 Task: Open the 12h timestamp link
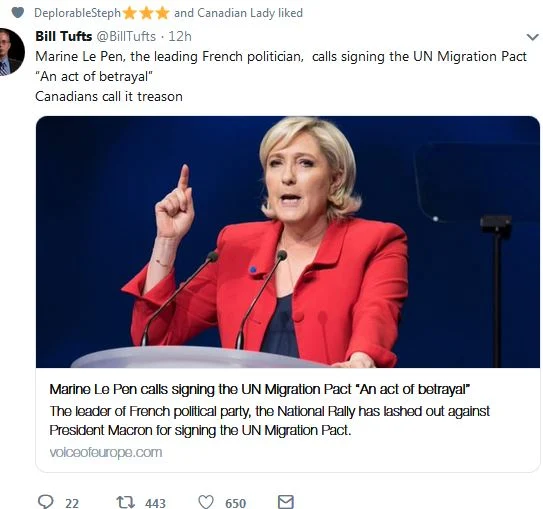tap(180, 36)
